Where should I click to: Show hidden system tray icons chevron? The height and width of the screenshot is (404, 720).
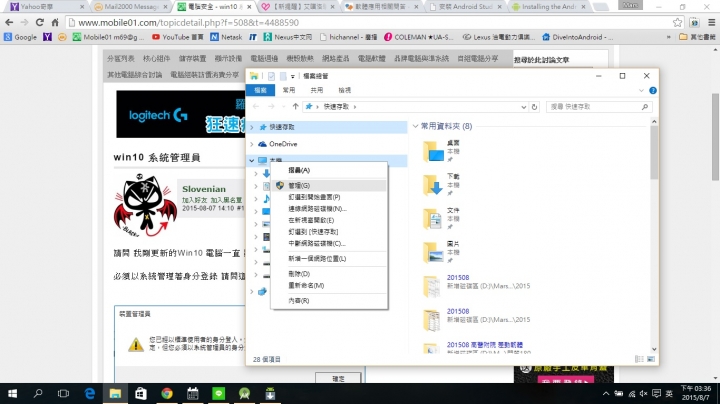[x=606, y=393]
